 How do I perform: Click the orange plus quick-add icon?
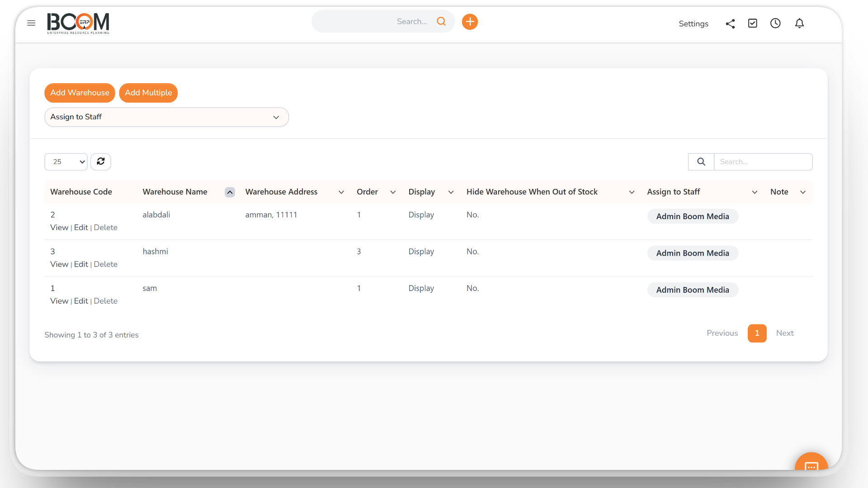tap(470, 22)
